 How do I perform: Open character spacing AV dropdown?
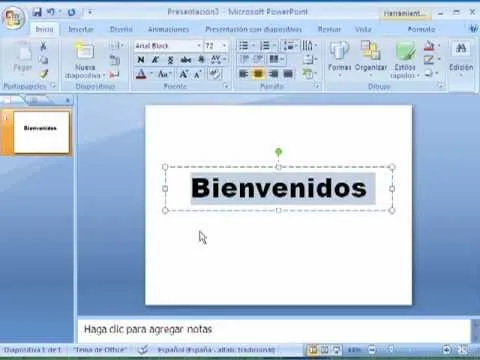click(218, 60)
